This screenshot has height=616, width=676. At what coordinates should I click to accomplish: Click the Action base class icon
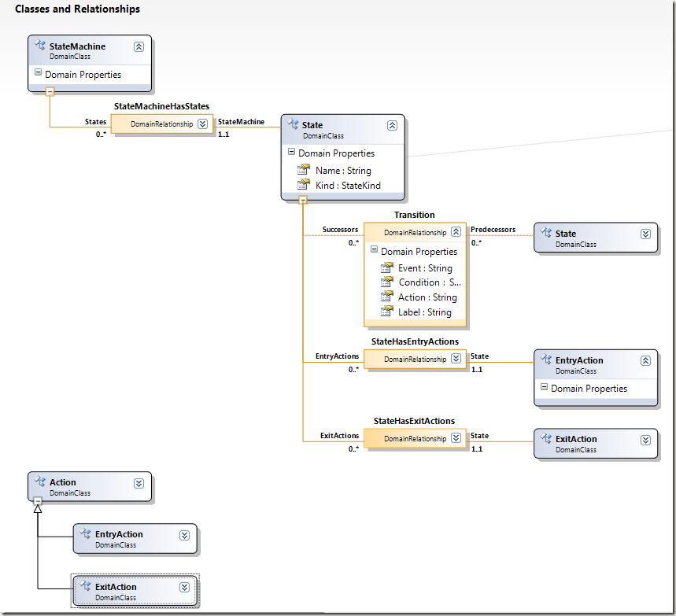(40, 481)
